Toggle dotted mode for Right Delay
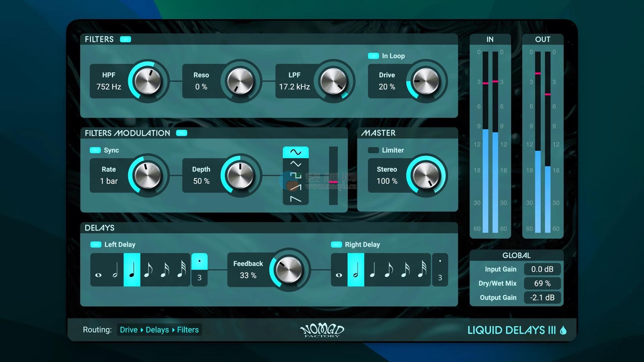Screen dimensions: 644x362 (x=440, y=261)
